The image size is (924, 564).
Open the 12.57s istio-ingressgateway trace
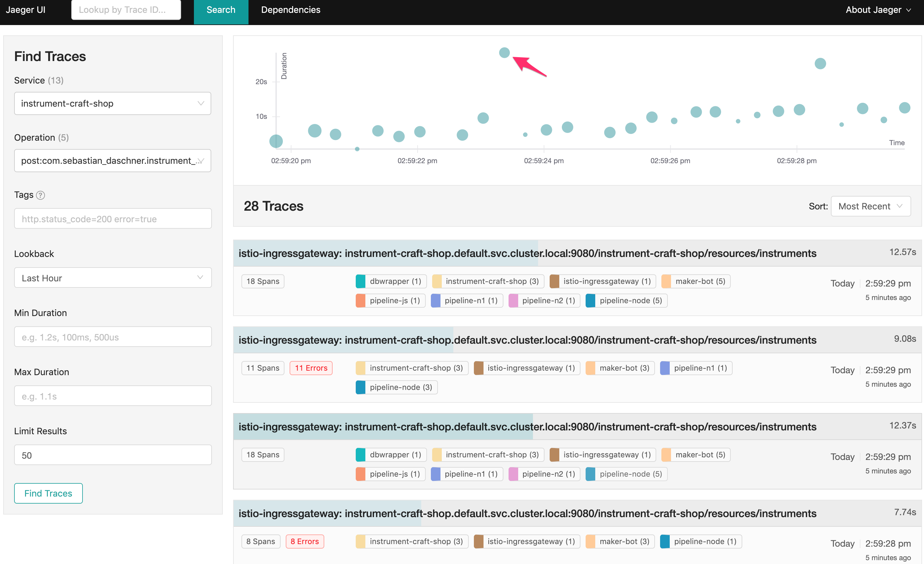coord(527,253)
